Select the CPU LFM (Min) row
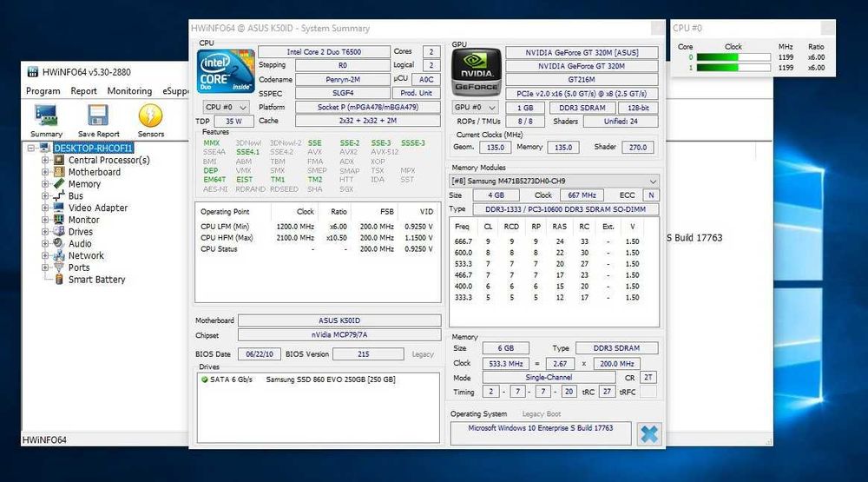The height and width of the screenshot is (482, 868). click(318, 227)
